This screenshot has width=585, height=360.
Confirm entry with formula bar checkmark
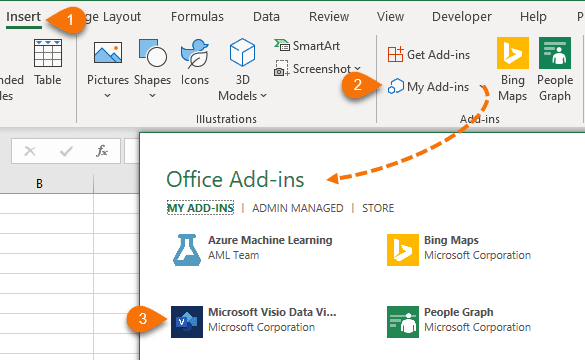(x=66, y=151)
